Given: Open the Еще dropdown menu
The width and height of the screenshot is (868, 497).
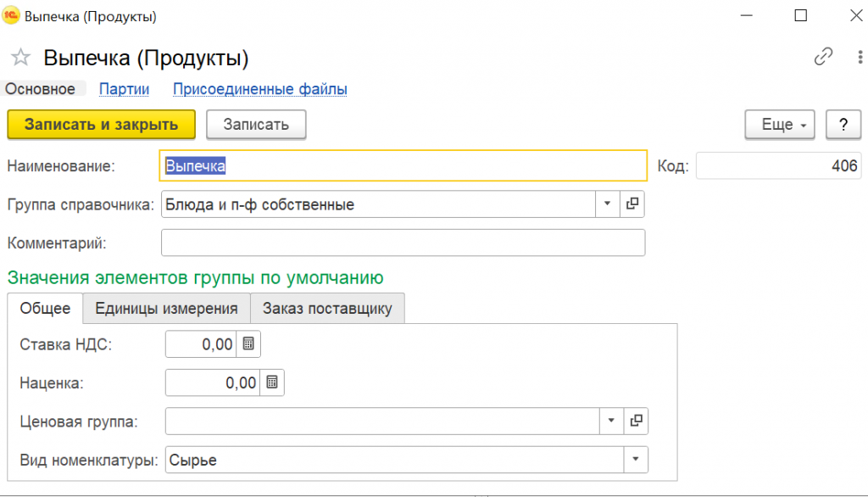Looking at the screenshot, I should click(779, 124).
